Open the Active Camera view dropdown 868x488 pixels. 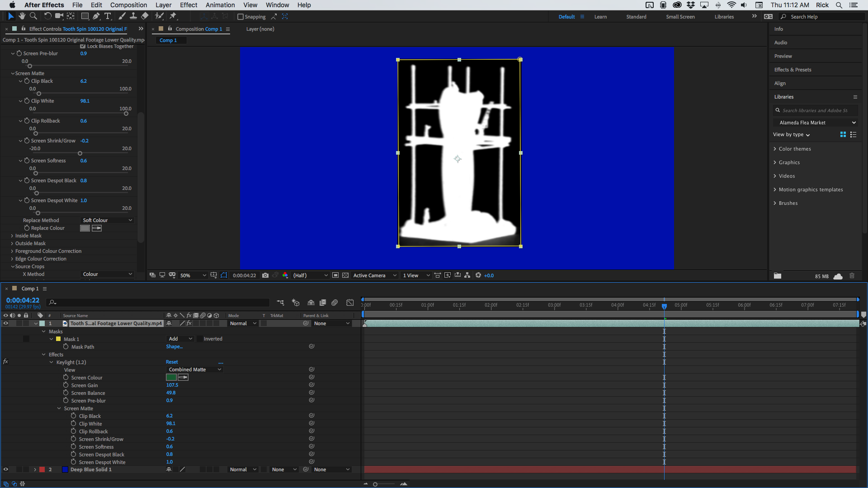[x=374, y=275]
